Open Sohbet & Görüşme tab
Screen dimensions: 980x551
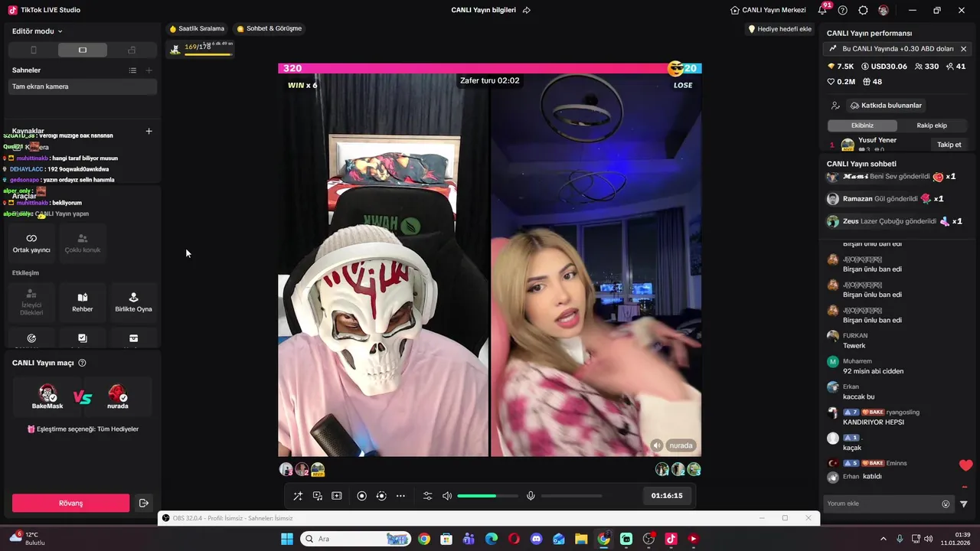[x=269, y=29]
